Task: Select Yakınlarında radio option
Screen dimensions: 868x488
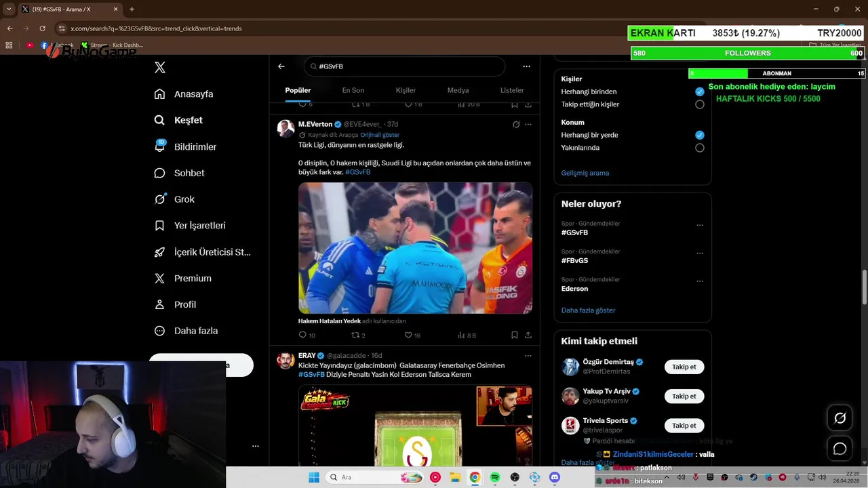Action: [x=699, y=148]
